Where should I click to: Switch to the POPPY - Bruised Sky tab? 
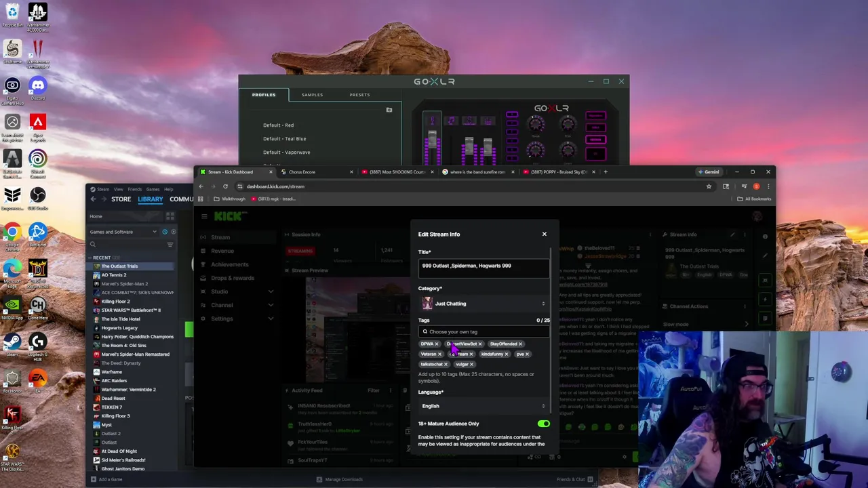click(x=559, y=172)
